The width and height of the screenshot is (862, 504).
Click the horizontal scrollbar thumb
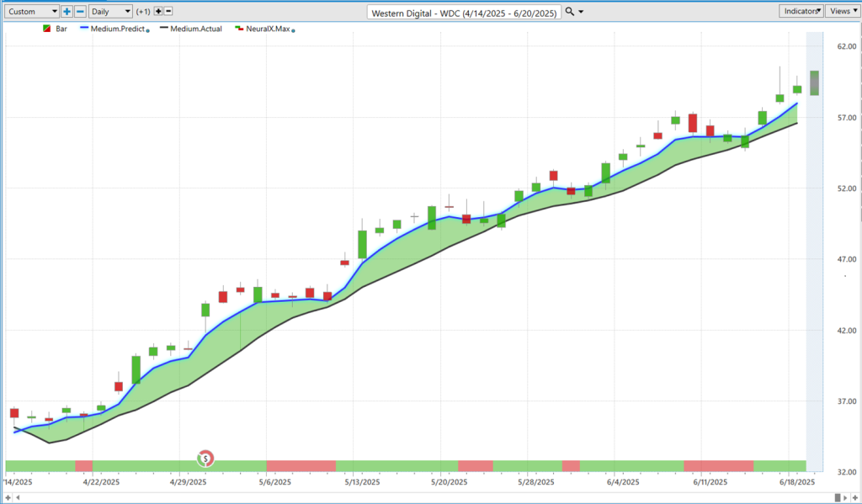pyautogui.click(x=838, y=498)
